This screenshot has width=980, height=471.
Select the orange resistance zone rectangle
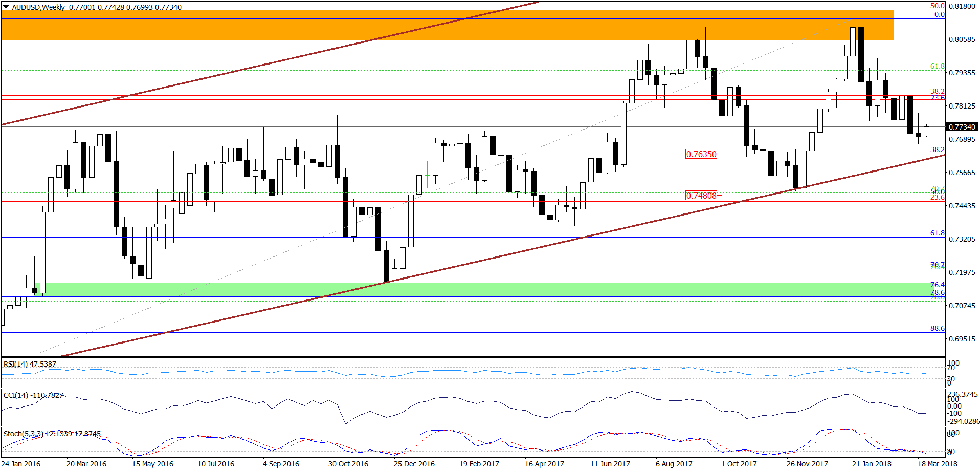(447, 25)
